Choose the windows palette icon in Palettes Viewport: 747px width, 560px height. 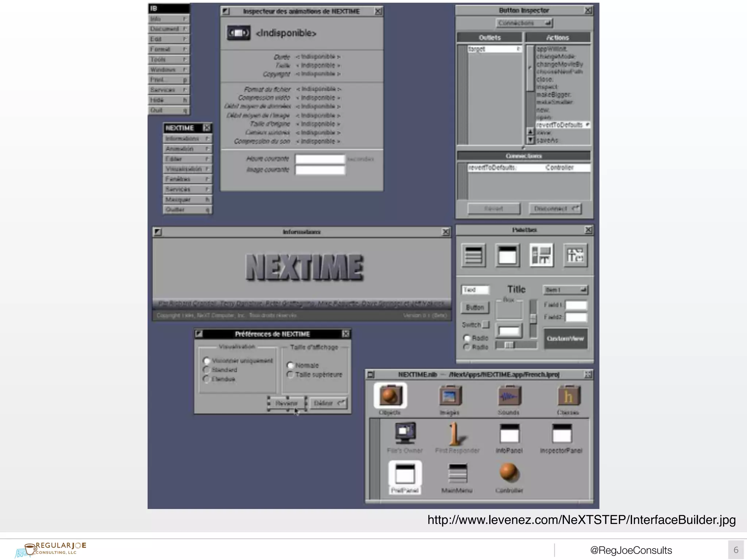[507, 255]
